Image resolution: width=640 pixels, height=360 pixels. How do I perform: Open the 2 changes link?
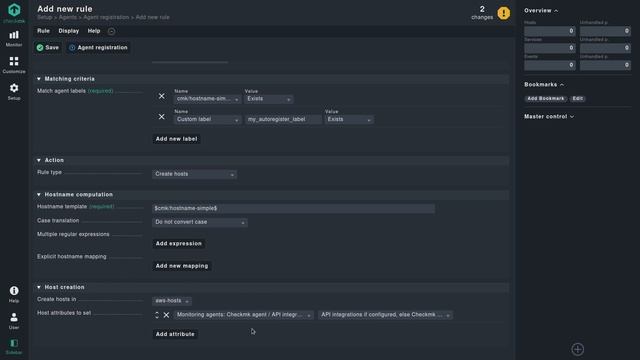point(482,13)
